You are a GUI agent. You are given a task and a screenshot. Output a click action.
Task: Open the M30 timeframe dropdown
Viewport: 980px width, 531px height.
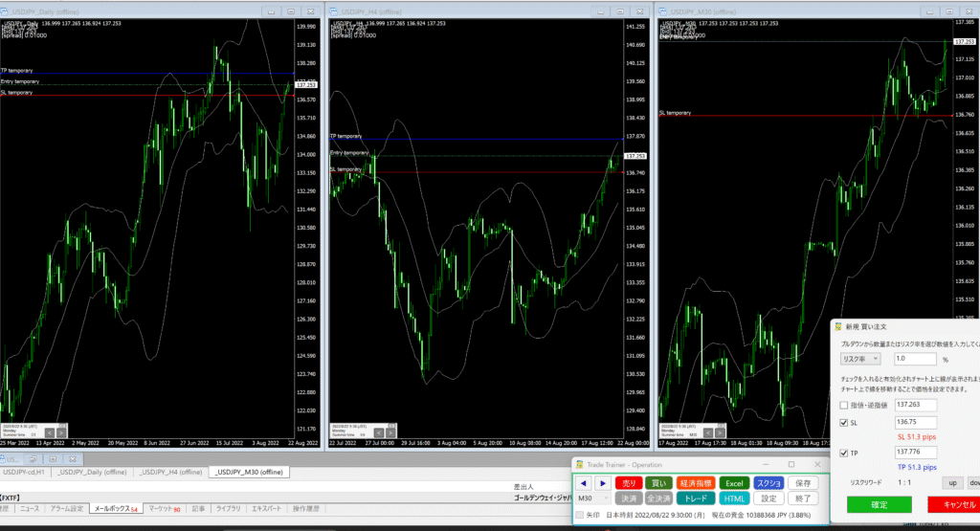(593, 498)
